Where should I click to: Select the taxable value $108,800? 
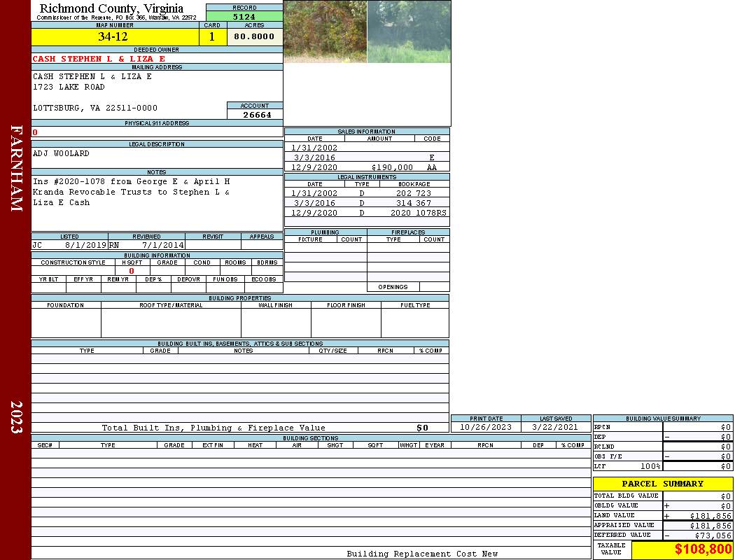click(x=703, y=549)
